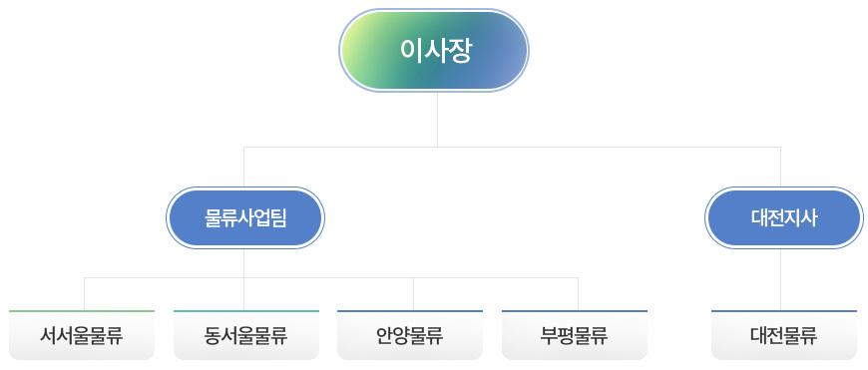The height and width of the screenshot is (370, 868).
Task: Click vertical connector above 서서울물류 box
Action: (84, 293)
